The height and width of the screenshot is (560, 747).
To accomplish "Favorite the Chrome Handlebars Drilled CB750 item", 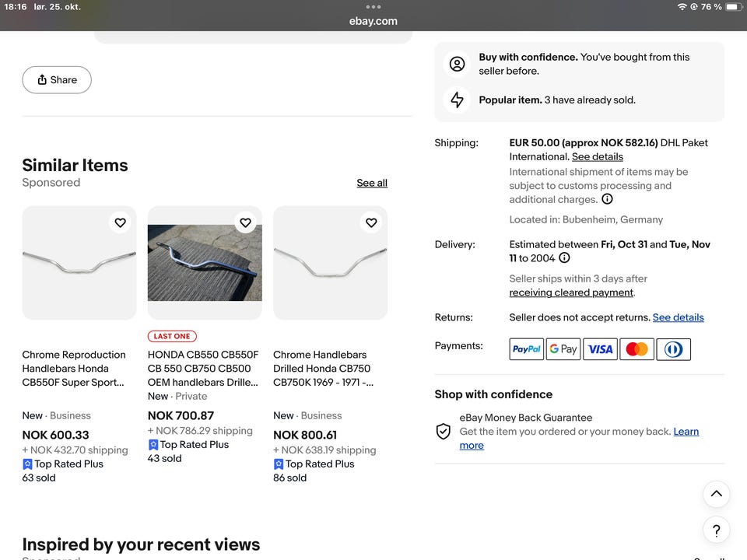I will (x=371, y=222).
